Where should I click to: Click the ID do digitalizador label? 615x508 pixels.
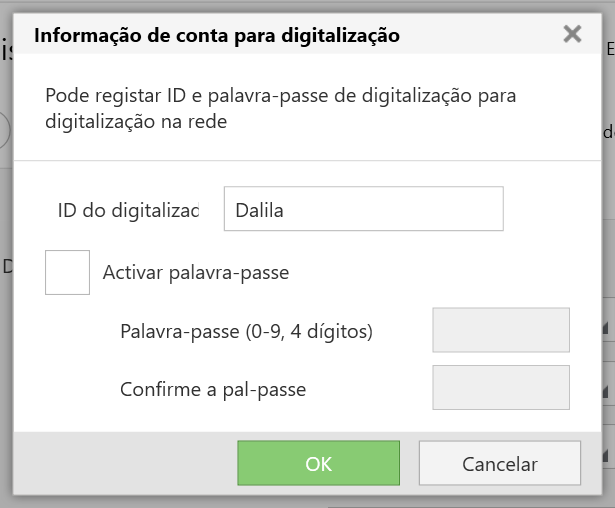click(128, 210)
